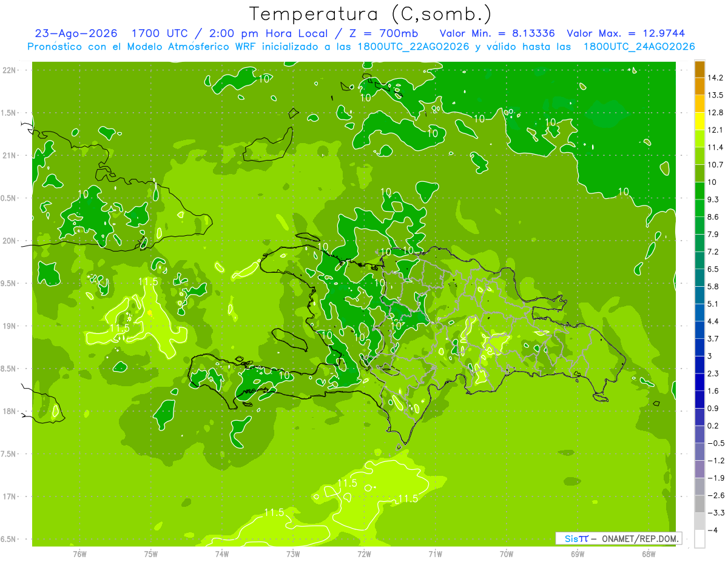The image size is (728, 562).
Task: Click the white swatch below -4
Action: click(699, 539)
